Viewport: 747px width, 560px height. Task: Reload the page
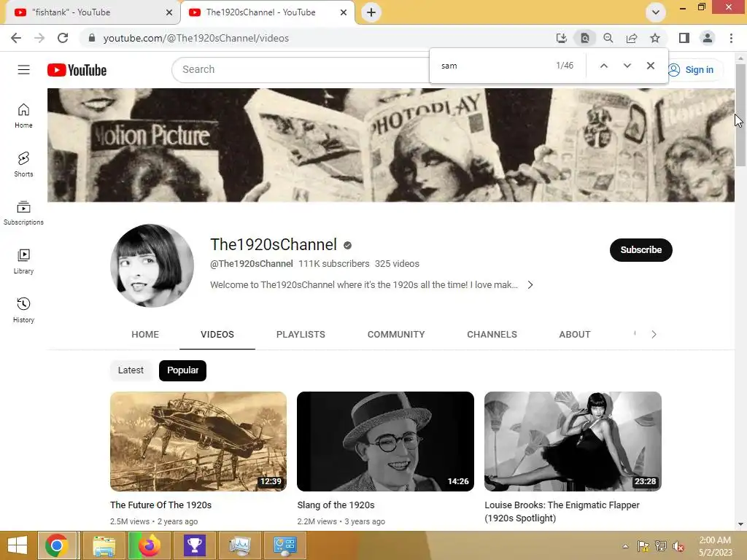pyautogui.click(x=63, y=38)
